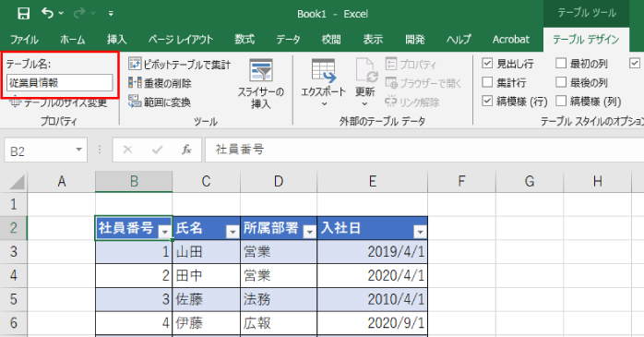Open Customize Quick Access Toolbar dropdown
This screenshot has height=337, width=644.
(111, 14)
